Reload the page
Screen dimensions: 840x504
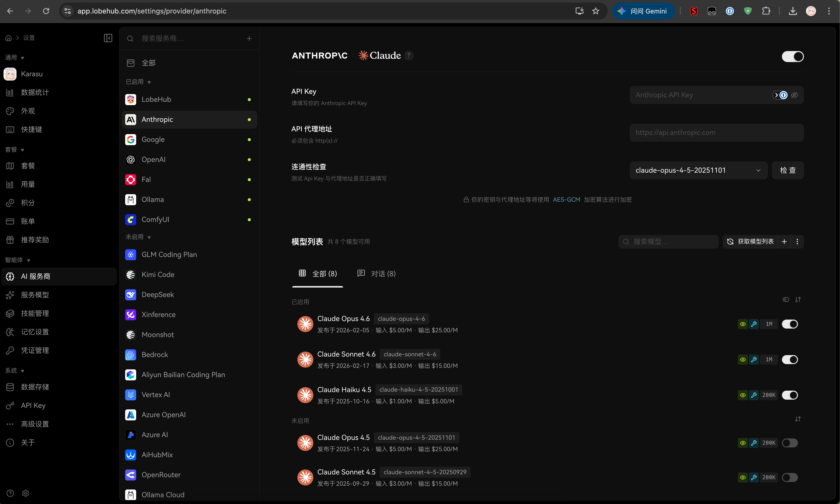tap(46, 11)
